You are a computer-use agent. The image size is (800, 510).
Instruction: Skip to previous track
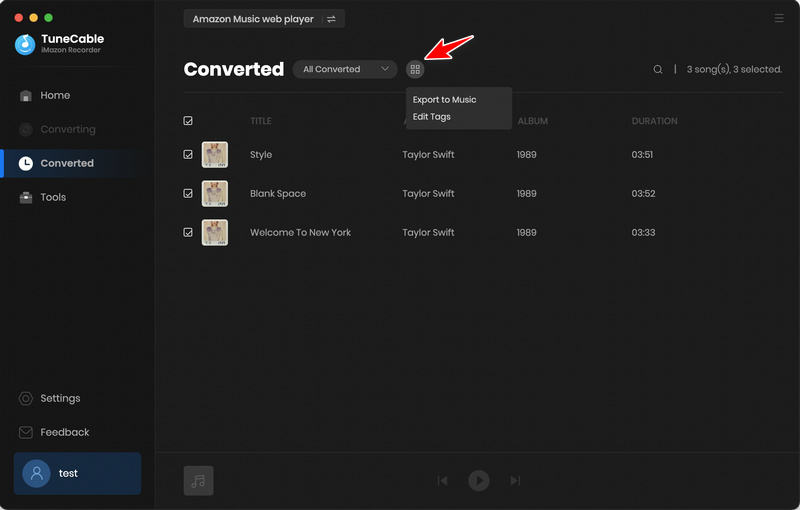tap(442, 480)
